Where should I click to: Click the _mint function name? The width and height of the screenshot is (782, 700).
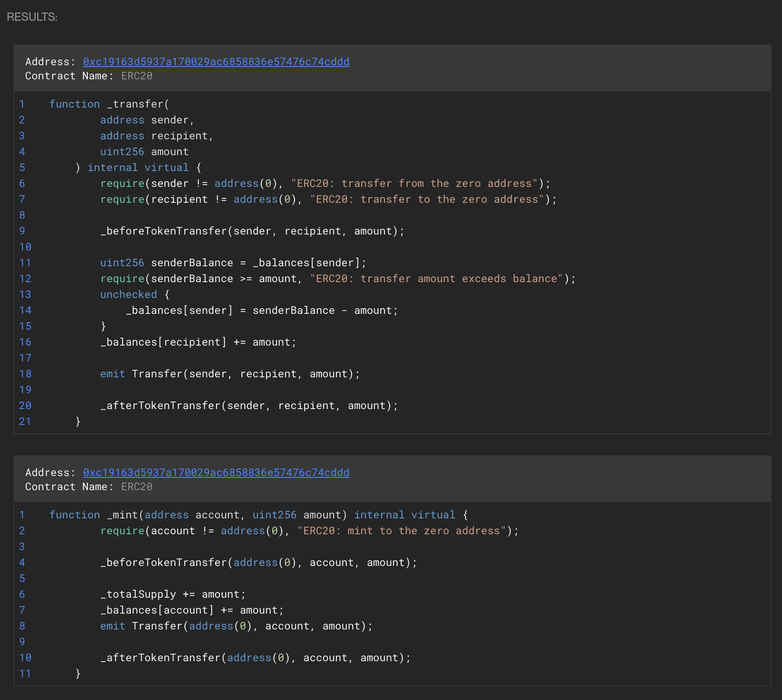(122, 515)
